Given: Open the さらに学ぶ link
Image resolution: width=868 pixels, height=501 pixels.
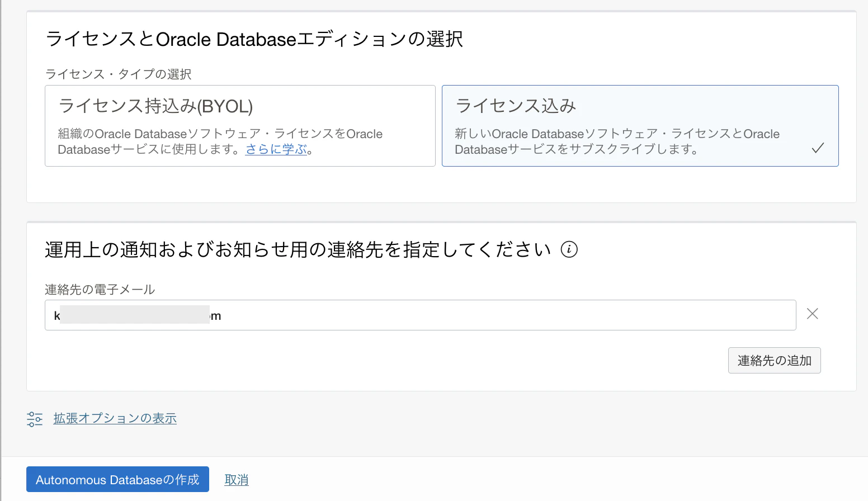Looking at the screenshot, I should click(x=276, y=149).
